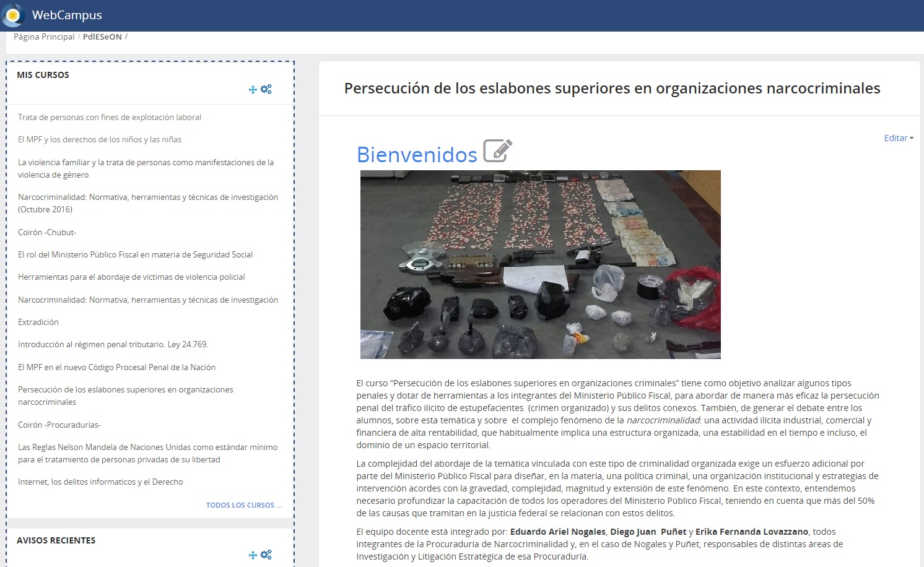The image size is (924, 567).
Task: Go to Página Principal breadcrumb
Action: (44, 37)
